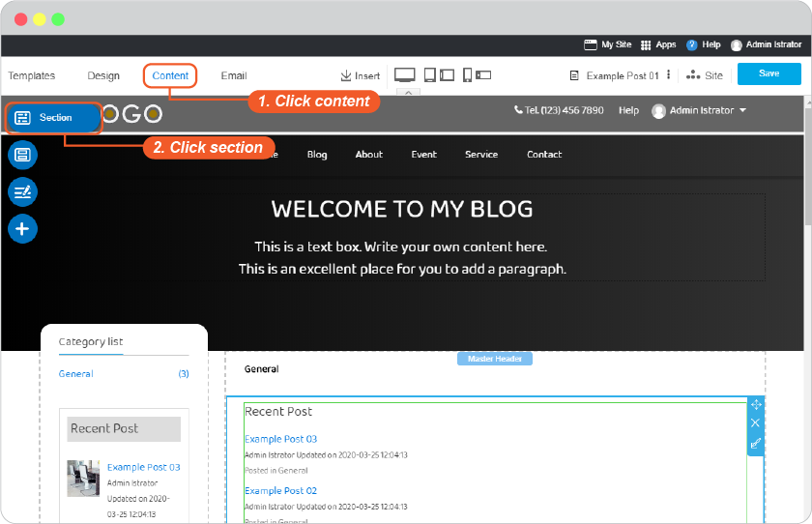812x524 pixels.
Task: Collapse the toolbar with the up chevron
Action: [409, 92]
